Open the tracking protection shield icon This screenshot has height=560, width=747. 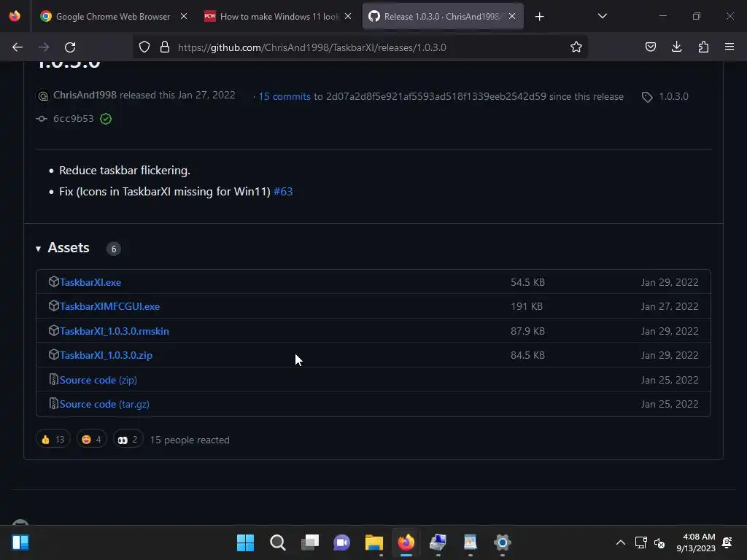tap(144, 47)
